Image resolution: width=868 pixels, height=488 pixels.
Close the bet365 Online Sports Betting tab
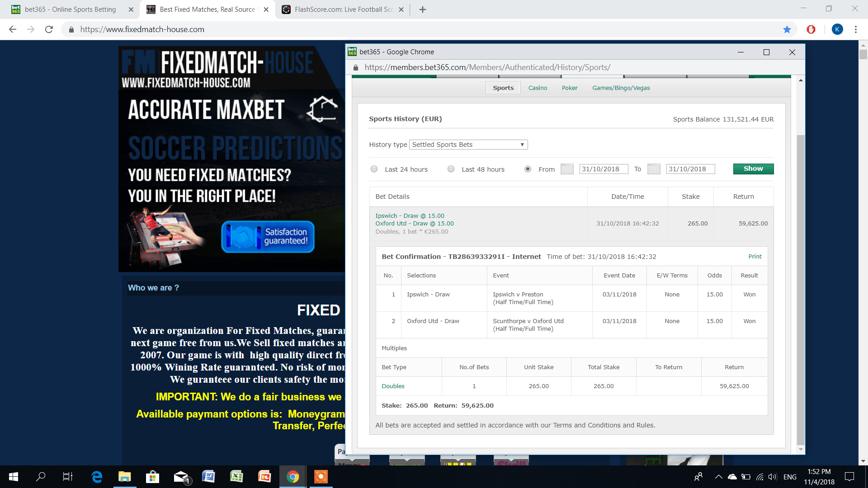click(x=131, y=9)
